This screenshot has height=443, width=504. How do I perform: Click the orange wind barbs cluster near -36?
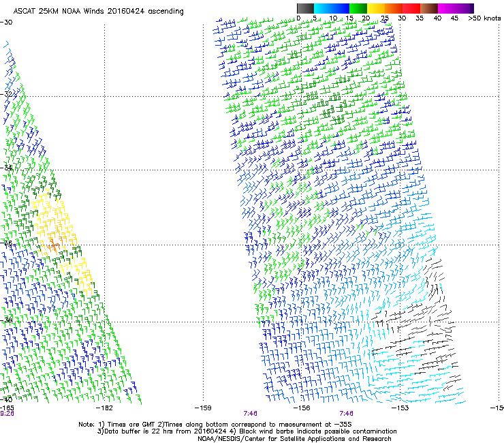tap(53, 245)
